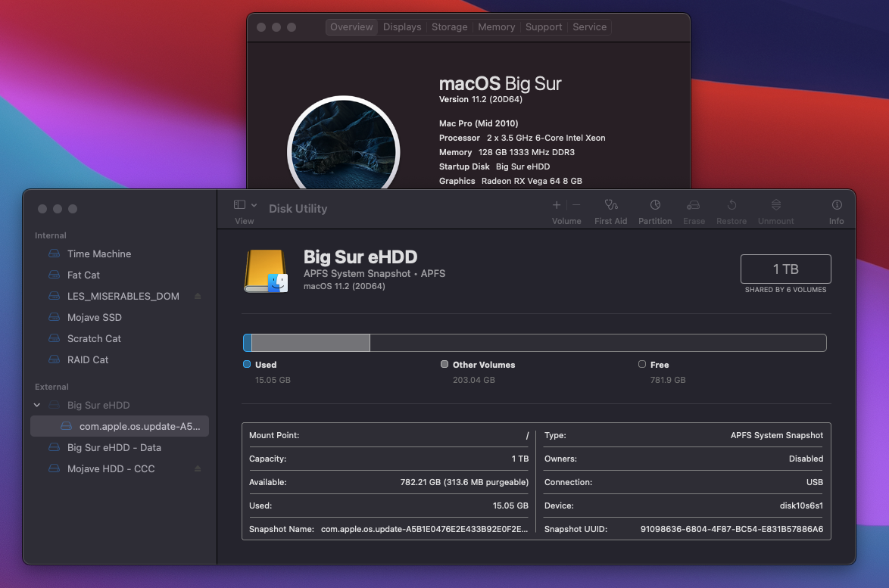Screen dimensions: 889x588
Task: Click the Mojave SSD drive icon
Action: click(x=55, y=316)
